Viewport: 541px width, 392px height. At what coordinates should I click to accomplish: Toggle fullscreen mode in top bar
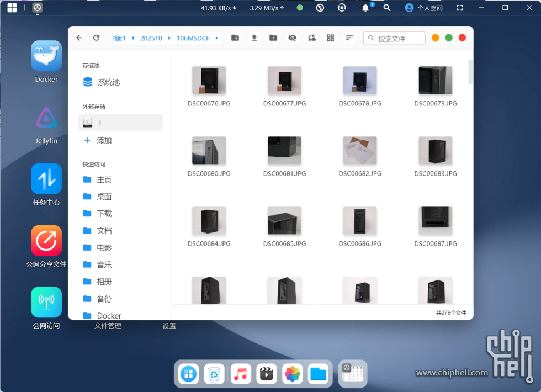461,8
